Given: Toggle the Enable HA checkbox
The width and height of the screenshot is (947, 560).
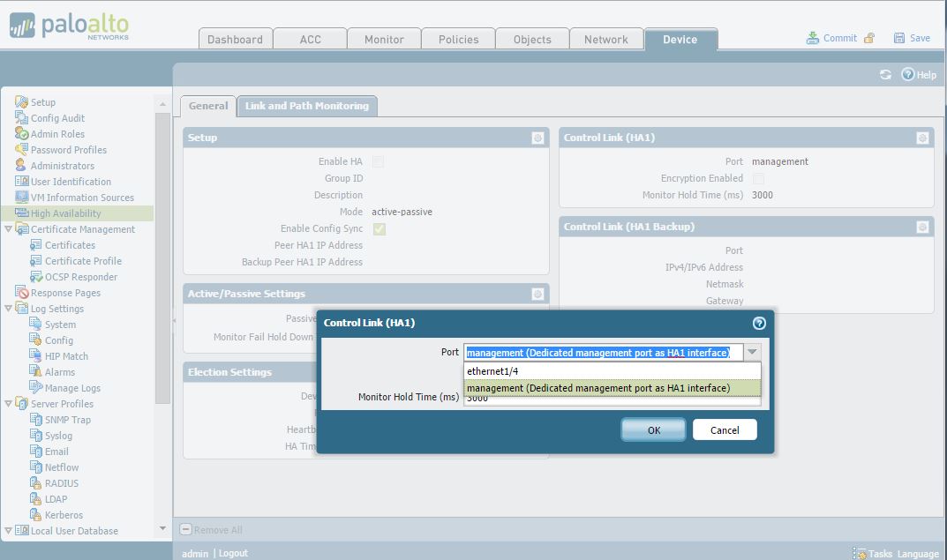Looking at the screenshot, I should click(x=378, y=161).
